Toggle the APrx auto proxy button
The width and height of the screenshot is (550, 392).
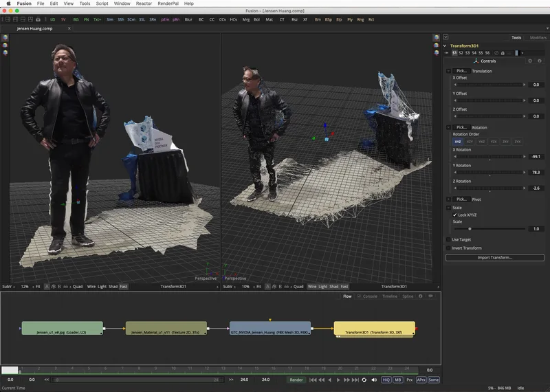point(421,380)
